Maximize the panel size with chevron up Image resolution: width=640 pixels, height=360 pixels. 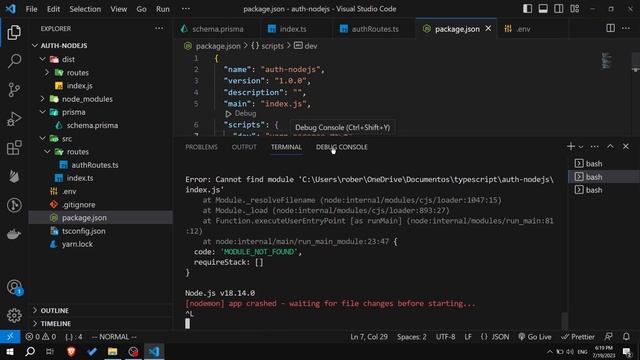(610, 147)
